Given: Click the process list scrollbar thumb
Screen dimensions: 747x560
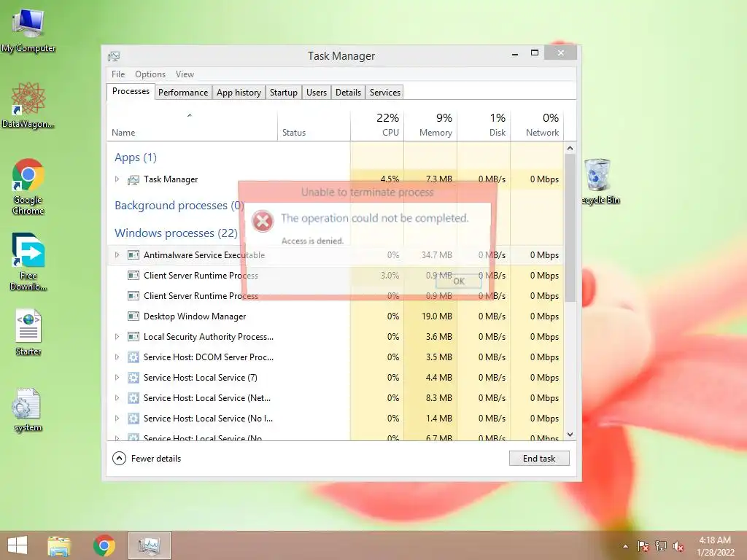Looking at the screenshot, I should point(570,227).
